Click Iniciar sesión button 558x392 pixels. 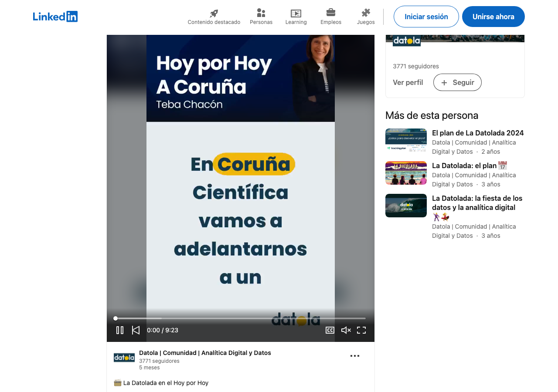tap(426, 17)
